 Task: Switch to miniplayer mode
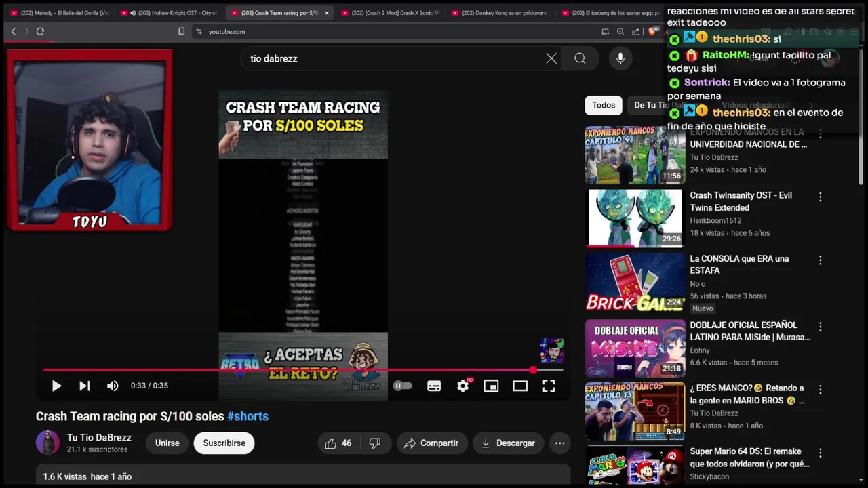491,386
